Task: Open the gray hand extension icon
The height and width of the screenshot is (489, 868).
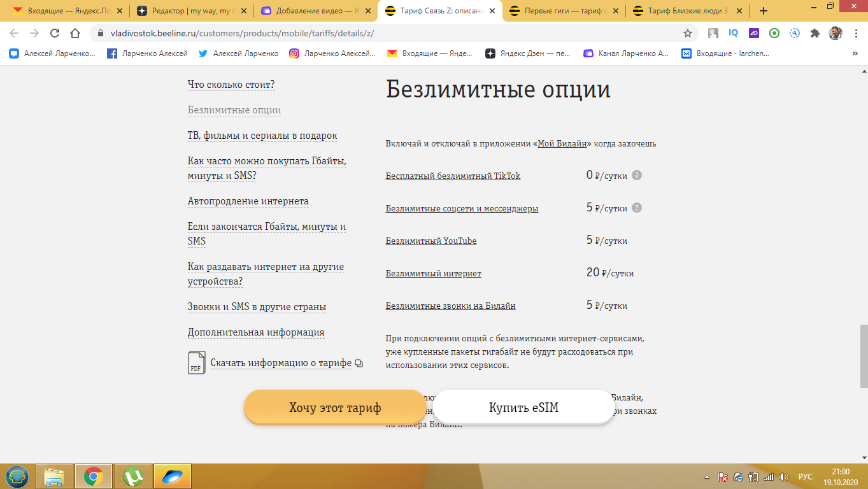Action: (713, 33)
